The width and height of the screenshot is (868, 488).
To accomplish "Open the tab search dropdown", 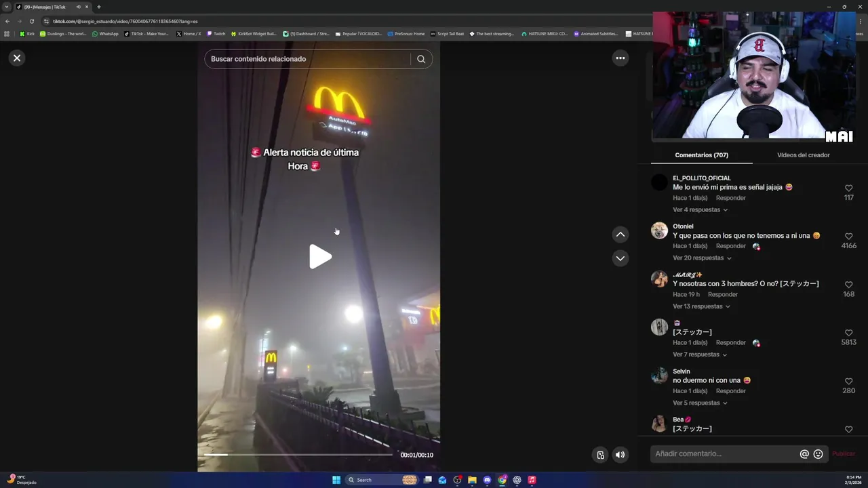I will (7, 7).
